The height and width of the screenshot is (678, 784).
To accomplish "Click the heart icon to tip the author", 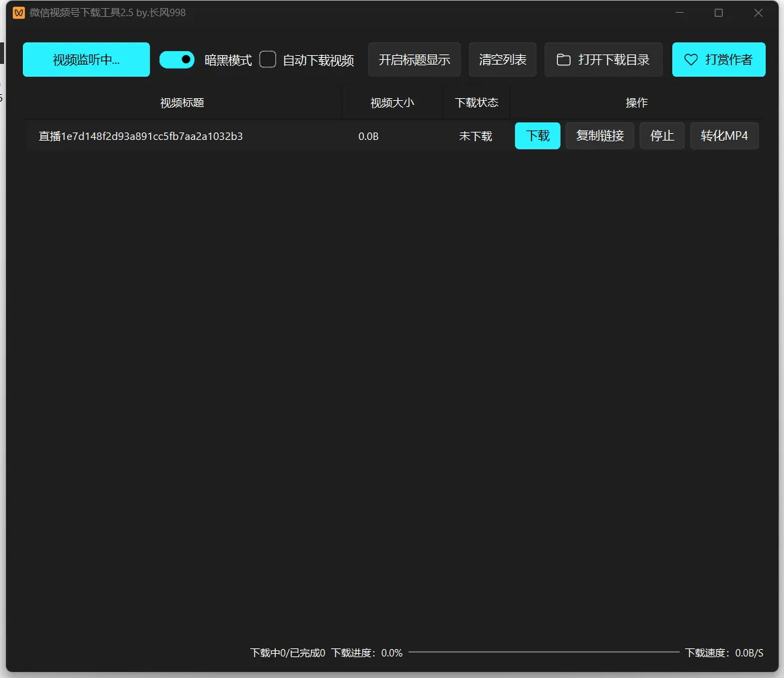I will (690, 60).
